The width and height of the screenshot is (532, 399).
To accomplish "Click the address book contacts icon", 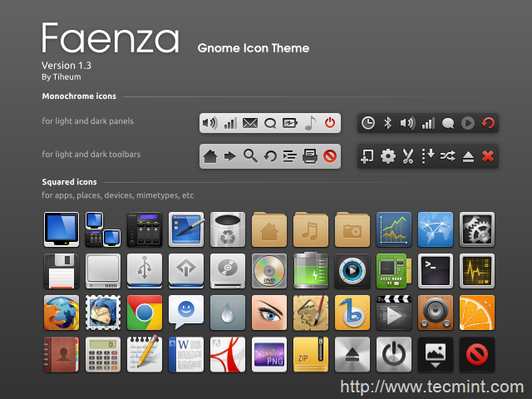I will click(62, 354).
